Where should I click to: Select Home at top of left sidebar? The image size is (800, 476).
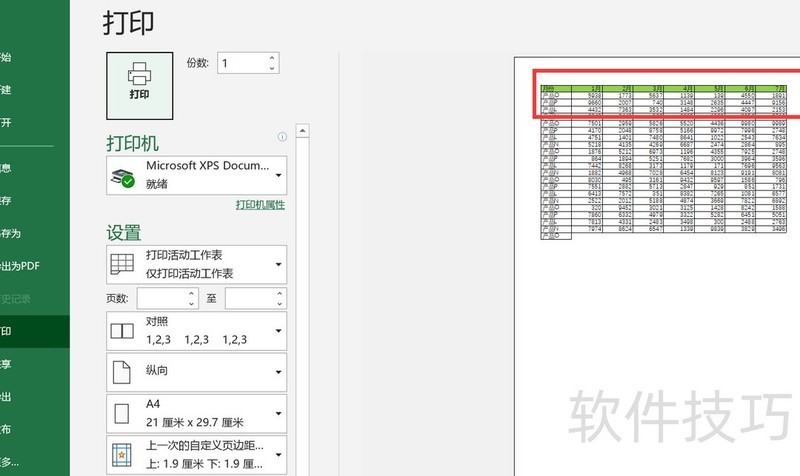click(x=35, y=57)
